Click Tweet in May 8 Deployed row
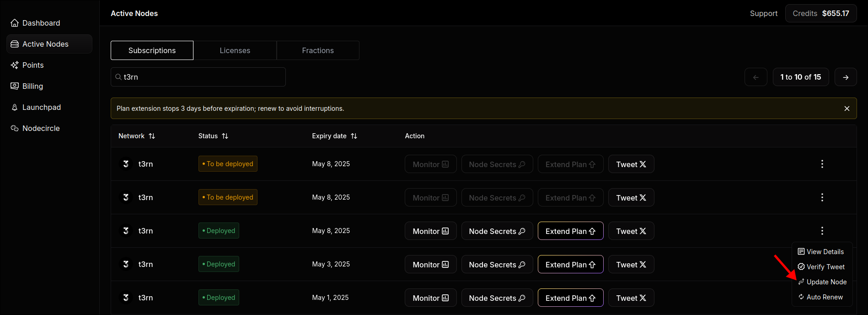The image size is (868, 315). pos(631,231)
